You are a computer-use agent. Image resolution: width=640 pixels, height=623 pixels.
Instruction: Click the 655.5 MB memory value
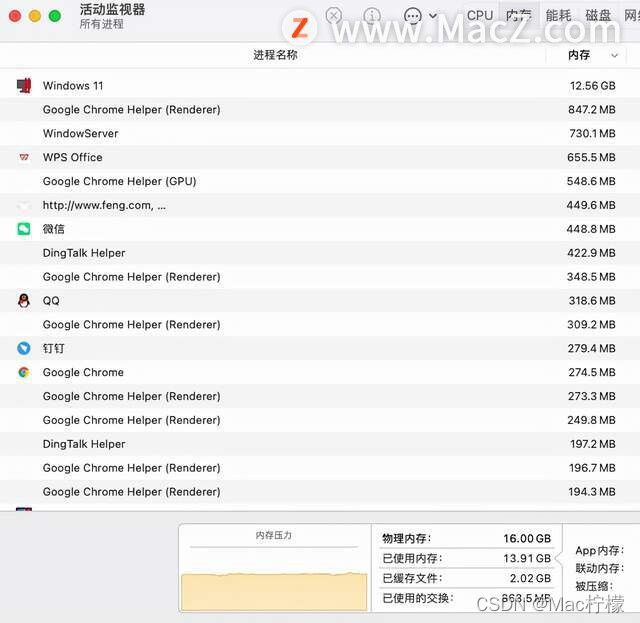point(591,157)
